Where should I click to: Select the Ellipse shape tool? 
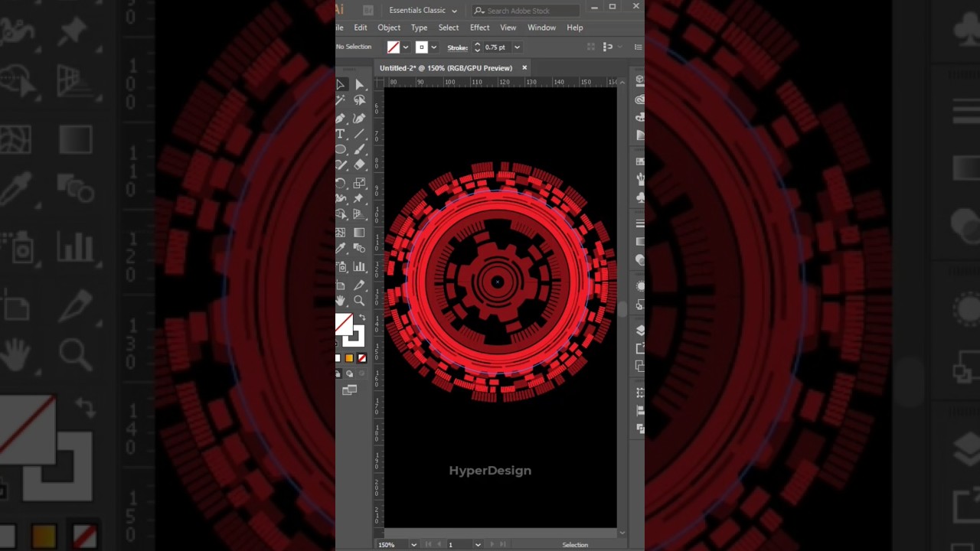pyautogui.click(x=341, y=149)
